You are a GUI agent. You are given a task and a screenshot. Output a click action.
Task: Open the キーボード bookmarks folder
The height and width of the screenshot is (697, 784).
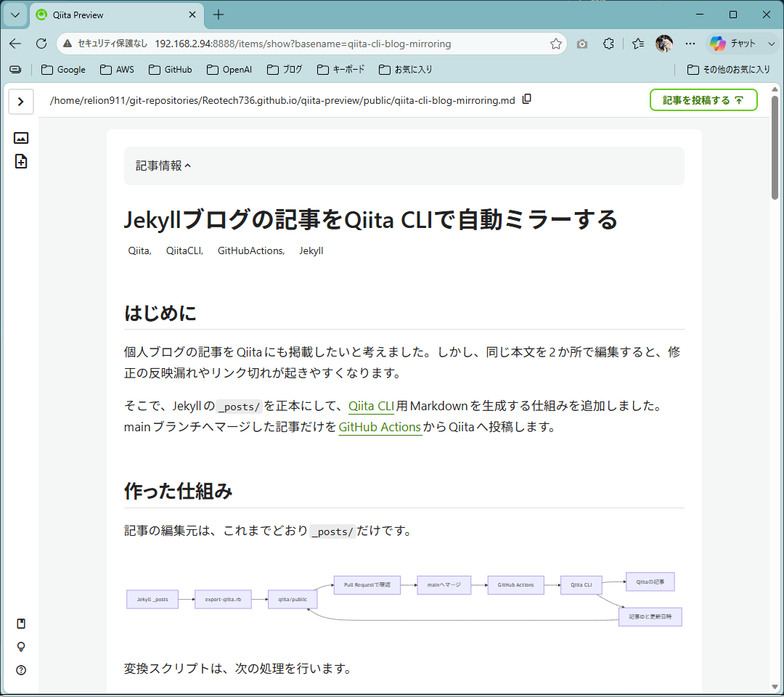tap(341, 70)
